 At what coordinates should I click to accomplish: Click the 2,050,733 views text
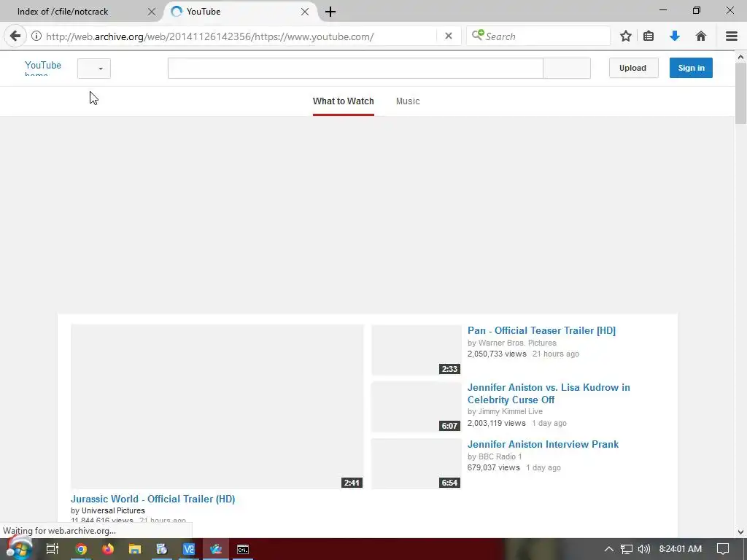click(496, 354)
